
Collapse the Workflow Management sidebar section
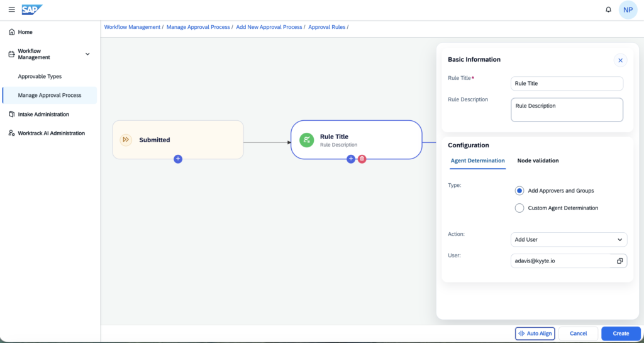[x=87, y=54]
